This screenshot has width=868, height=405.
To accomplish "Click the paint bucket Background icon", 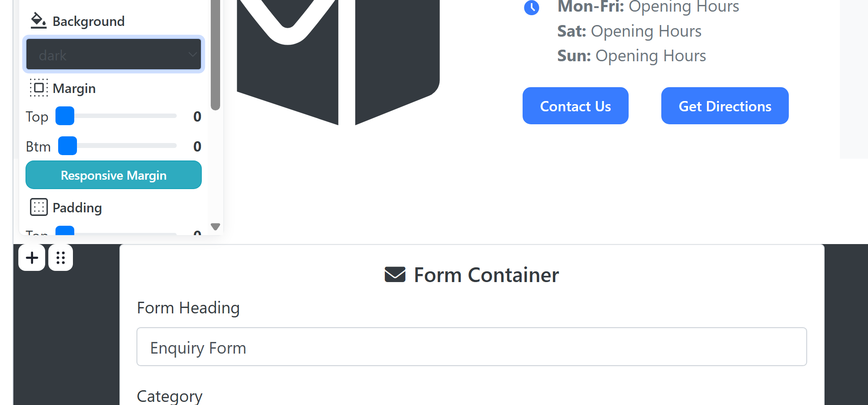I will click(x=38, y=21).
